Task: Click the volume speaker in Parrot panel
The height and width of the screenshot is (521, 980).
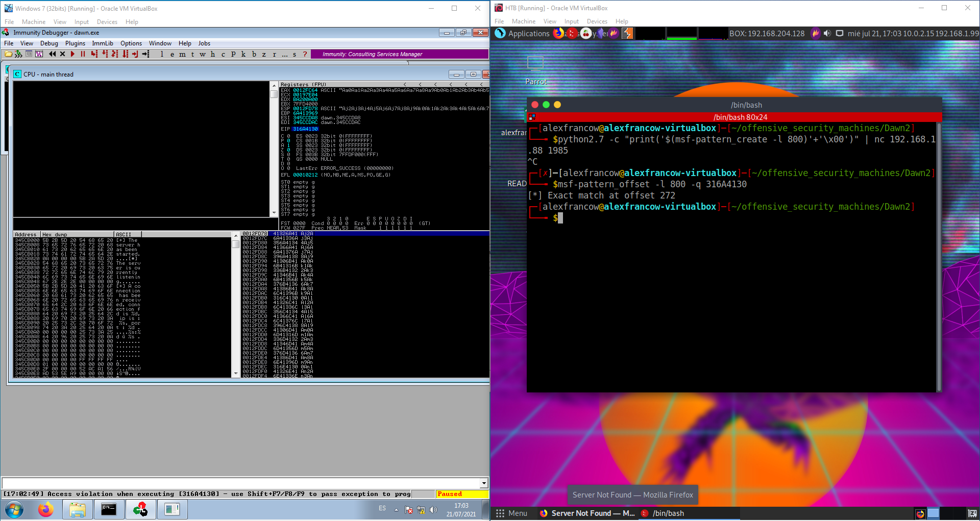Action: click(827, 33)
